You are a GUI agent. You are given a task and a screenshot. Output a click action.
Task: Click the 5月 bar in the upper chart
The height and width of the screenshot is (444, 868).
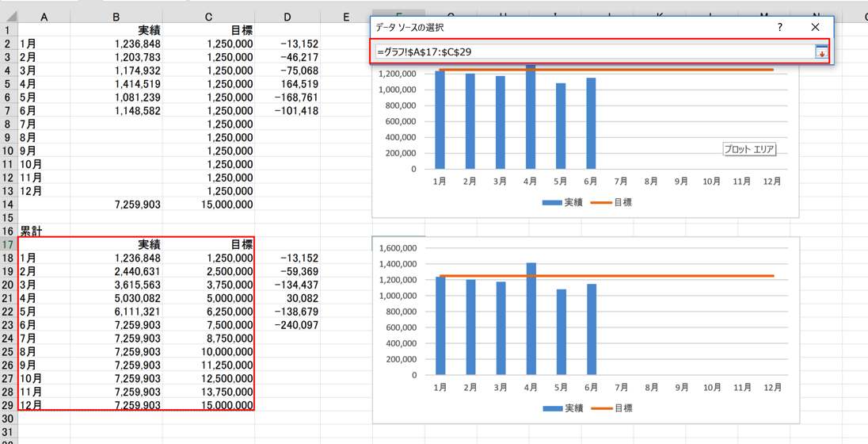coord(561,126)
